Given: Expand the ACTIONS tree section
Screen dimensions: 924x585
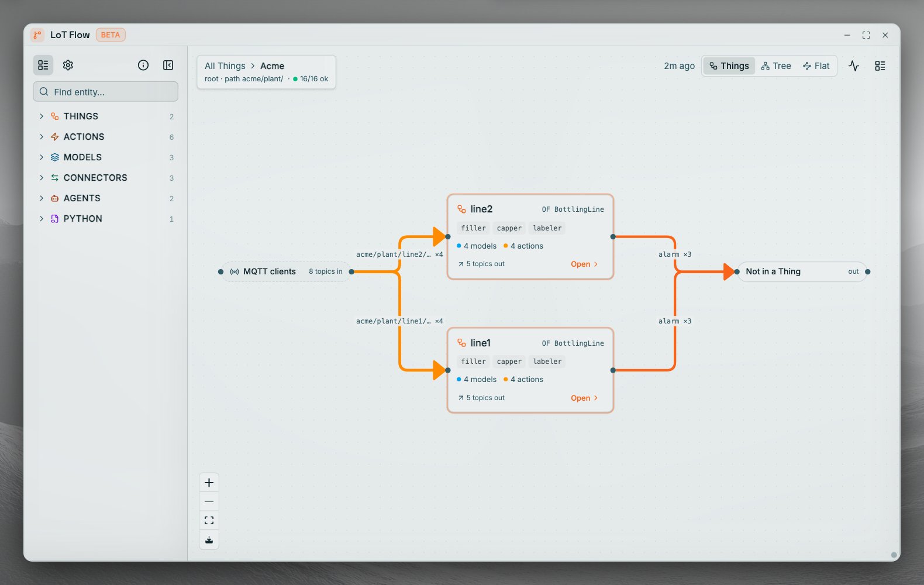Looking at the screenshot, I should coord(42,137).
